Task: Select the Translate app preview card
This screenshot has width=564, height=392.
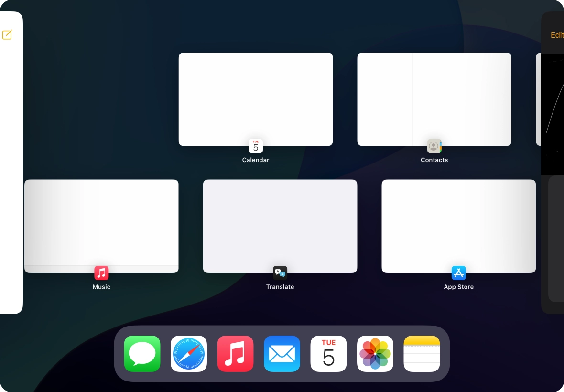Action: pos(280,226)
